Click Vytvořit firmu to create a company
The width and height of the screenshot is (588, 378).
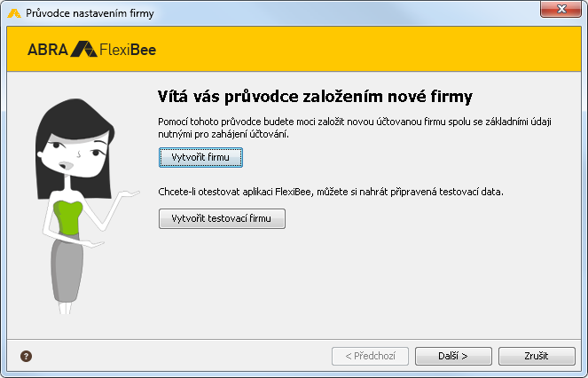click(x=200, y=157)
